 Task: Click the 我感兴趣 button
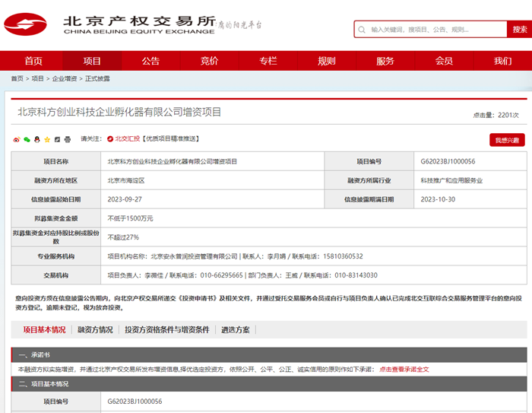tap(506, 140)
